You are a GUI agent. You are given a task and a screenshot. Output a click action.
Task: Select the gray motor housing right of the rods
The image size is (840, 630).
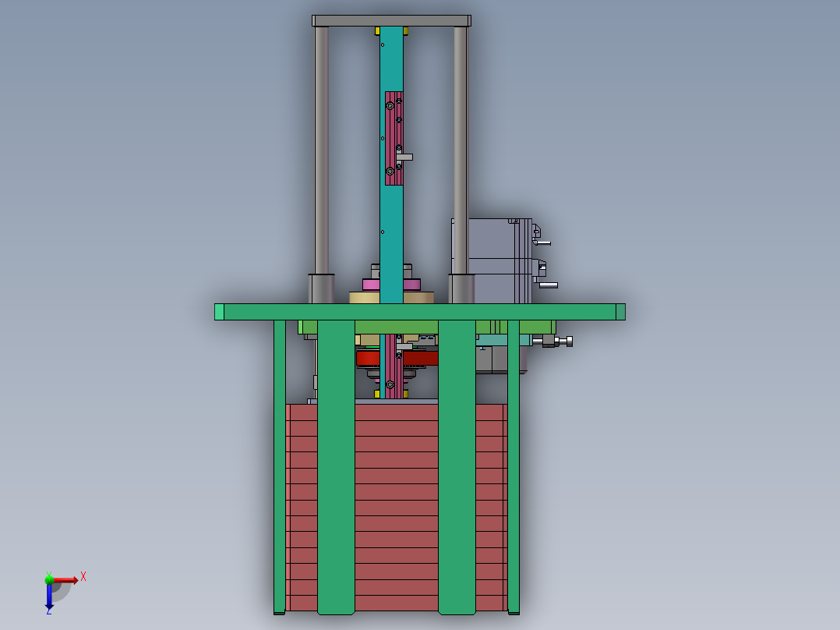coord(491,261)
